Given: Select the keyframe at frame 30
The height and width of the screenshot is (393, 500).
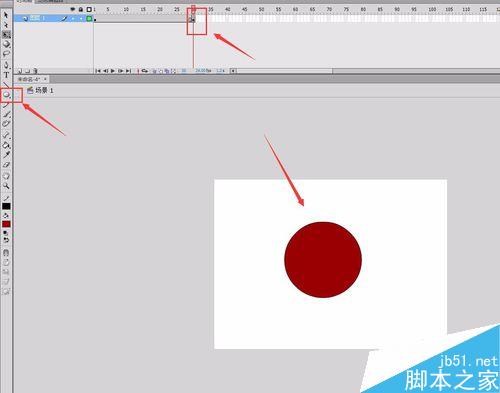Looking at the screenshot, I should pos(192,19).
